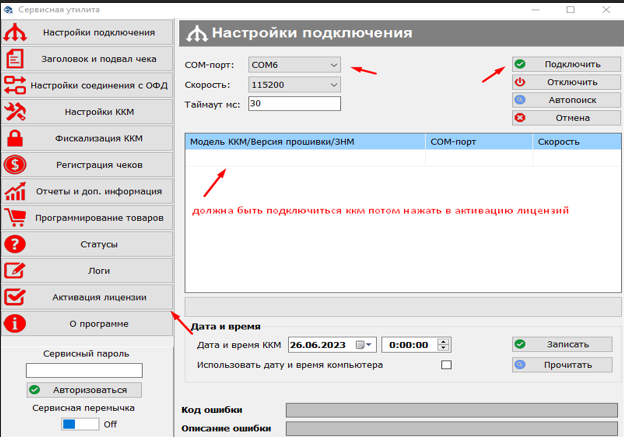Click the dollar coin receipt registration icon
624x437 pixels.
click(x=15, y=164)
